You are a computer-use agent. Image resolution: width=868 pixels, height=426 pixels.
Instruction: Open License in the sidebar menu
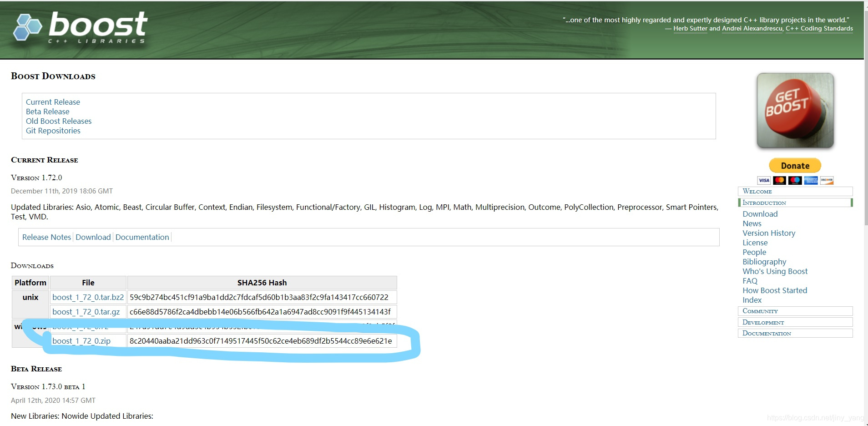click(x=755, y=243)
